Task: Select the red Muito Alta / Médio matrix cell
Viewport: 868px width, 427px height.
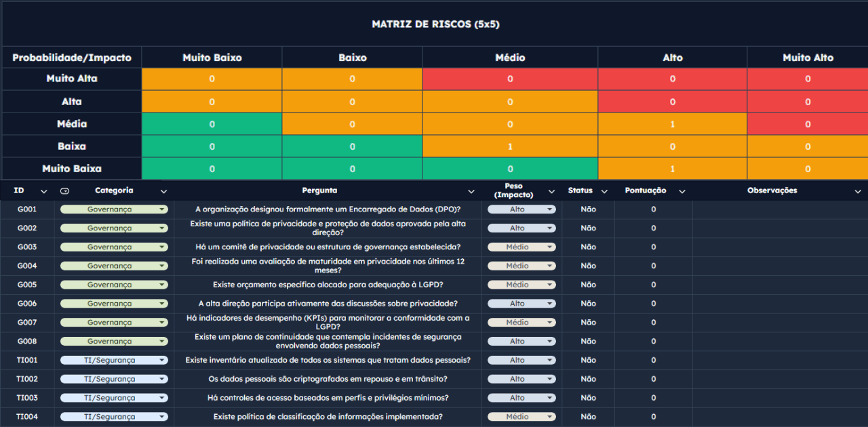Action: [510, 79]
